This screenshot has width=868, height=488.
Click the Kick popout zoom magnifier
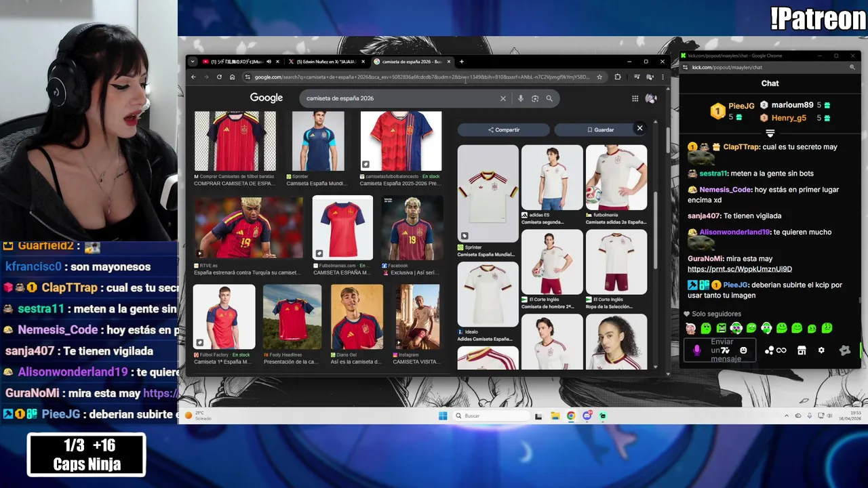pyautogui.click(x=852, y=67)
